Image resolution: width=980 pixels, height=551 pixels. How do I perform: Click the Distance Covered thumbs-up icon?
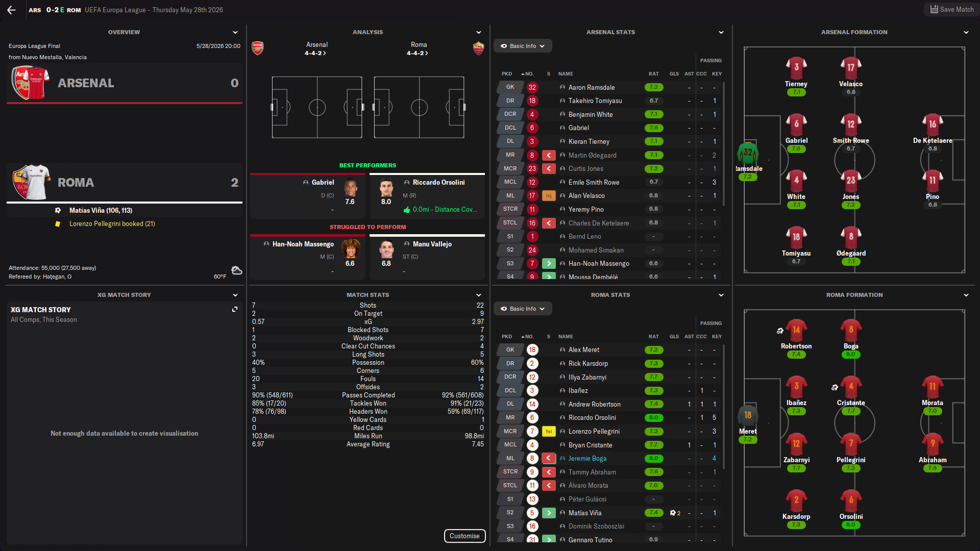(x=407, y=210)
